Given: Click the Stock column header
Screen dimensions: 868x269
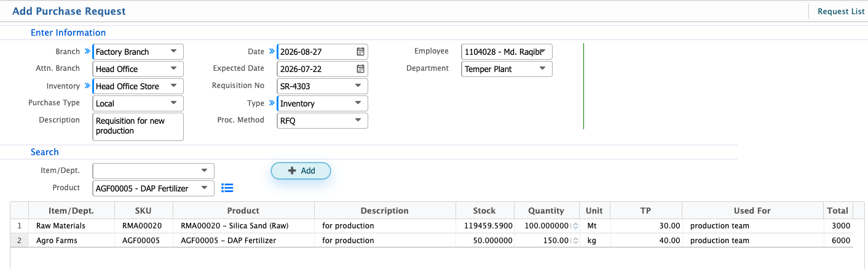Looking at the screenshot, I should (484, 211).
